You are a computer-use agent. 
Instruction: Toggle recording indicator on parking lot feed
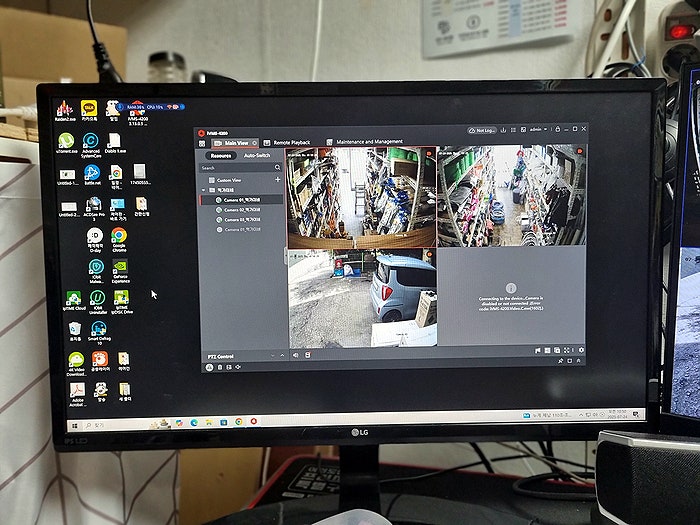tap(429, 255)
